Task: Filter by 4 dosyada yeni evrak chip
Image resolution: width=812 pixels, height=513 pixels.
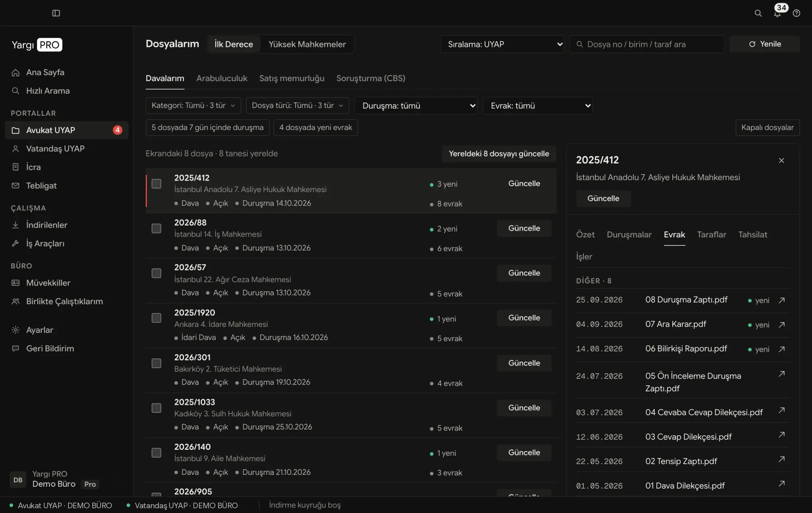Action: (x=316, y=128)
